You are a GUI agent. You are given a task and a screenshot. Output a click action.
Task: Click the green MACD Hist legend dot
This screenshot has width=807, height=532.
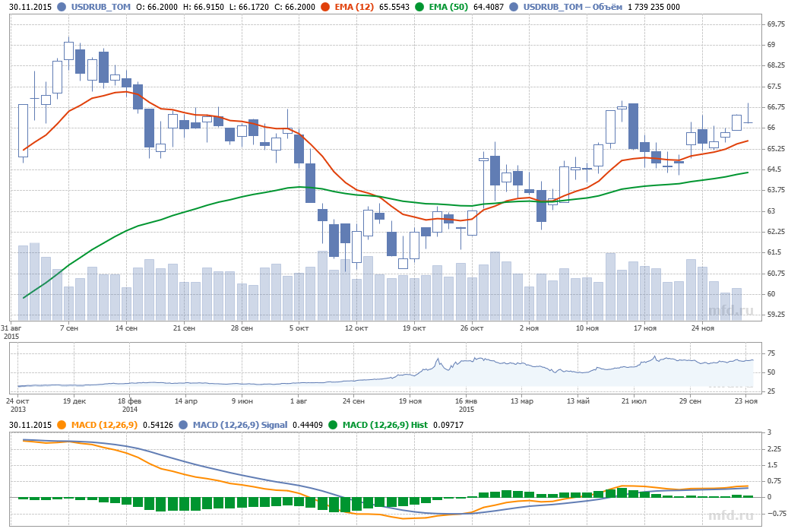[336, 425]
